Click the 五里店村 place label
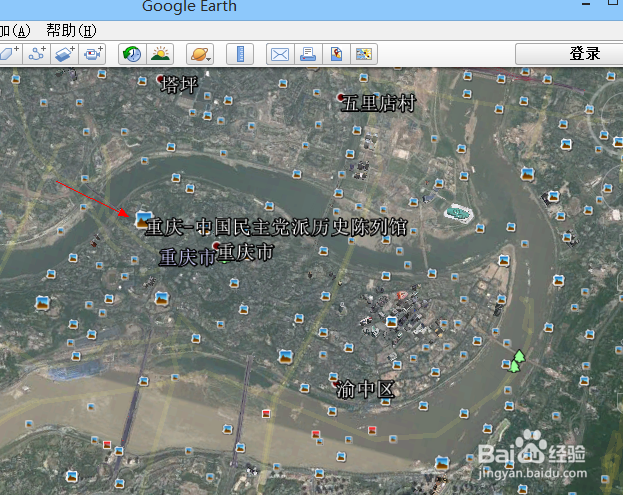Screen dimensions: 623x495 coord(378,103)
